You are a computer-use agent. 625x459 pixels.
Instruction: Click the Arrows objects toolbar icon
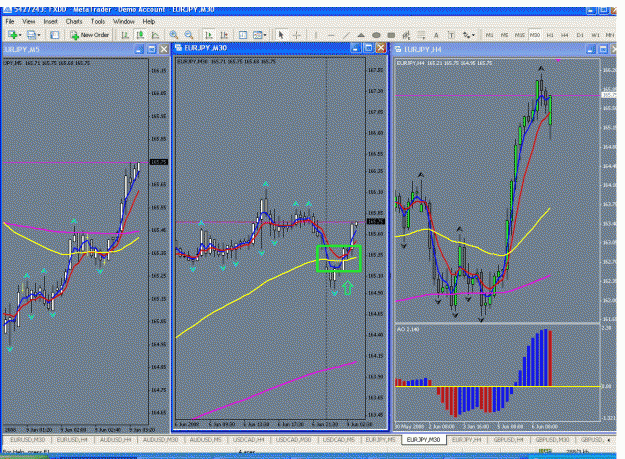466,35
